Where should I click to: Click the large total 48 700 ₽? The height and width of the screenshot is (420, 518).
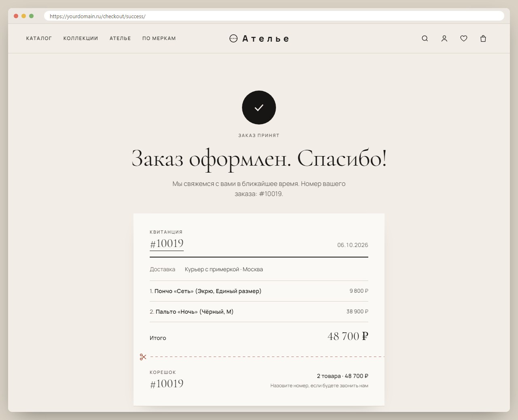[x=348, y=336]
